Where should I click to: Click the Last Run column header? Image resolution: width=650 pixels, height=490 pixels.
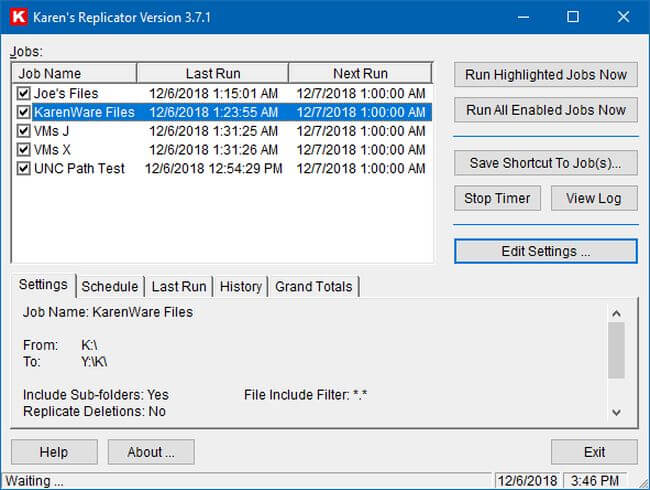click(213, 73)
